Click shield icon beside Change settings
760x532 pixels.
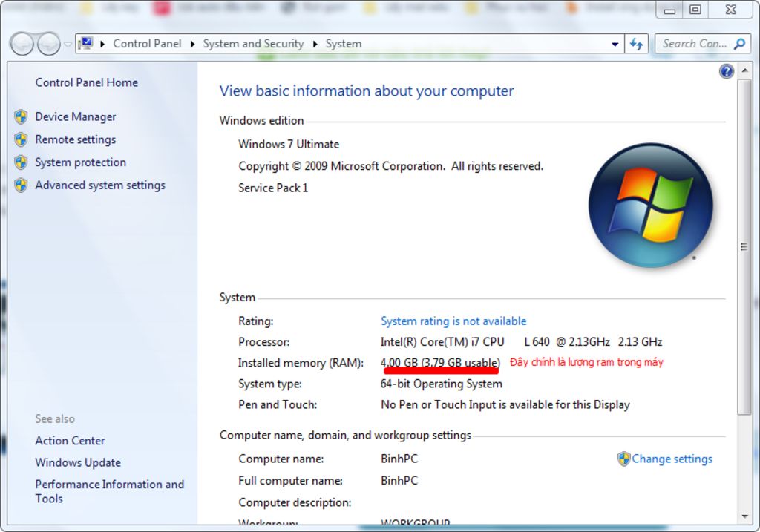tap(623, 459)
